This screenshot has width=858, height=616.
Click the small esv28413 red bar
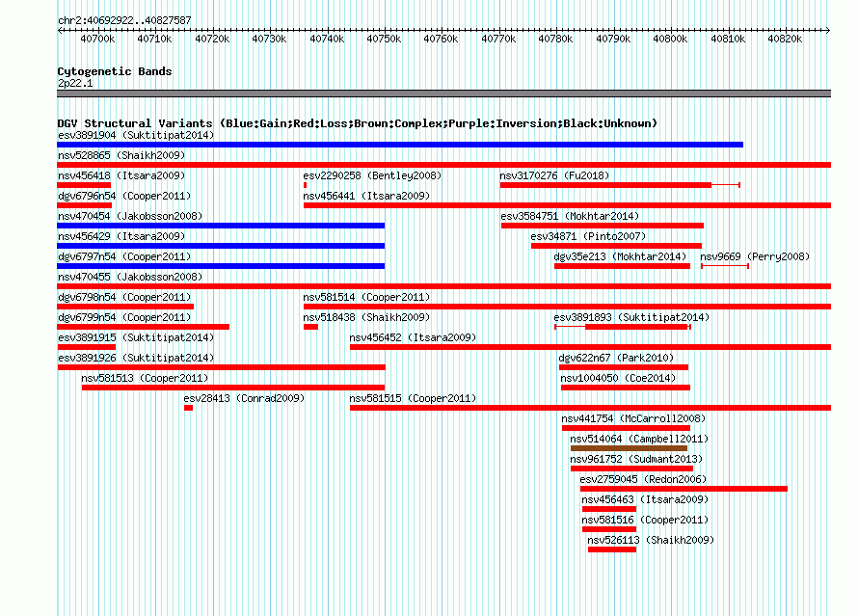(188, 408)
